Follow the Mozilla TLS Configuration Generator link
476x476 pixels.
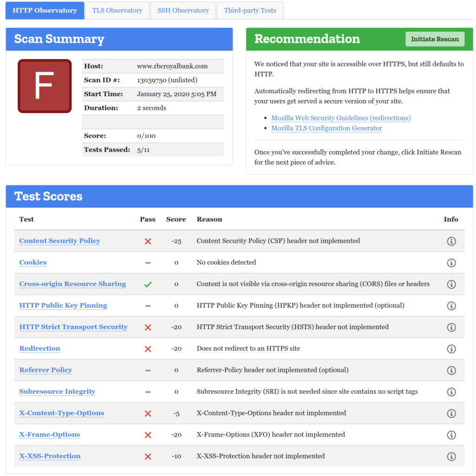pos(326,128)
